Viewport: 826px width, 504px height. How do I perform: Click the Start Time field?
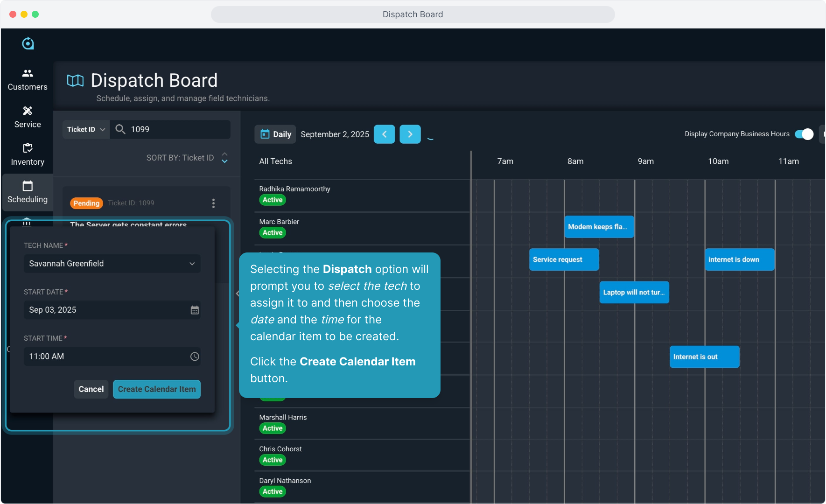coord(112,357)
